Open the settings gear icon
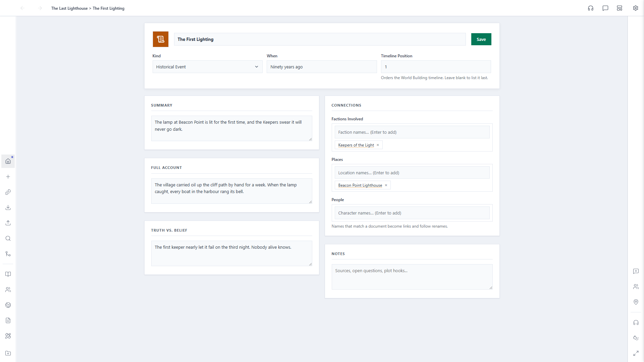Image resolution: width=644 pixels, height=362 pixels. coord(636,8)
